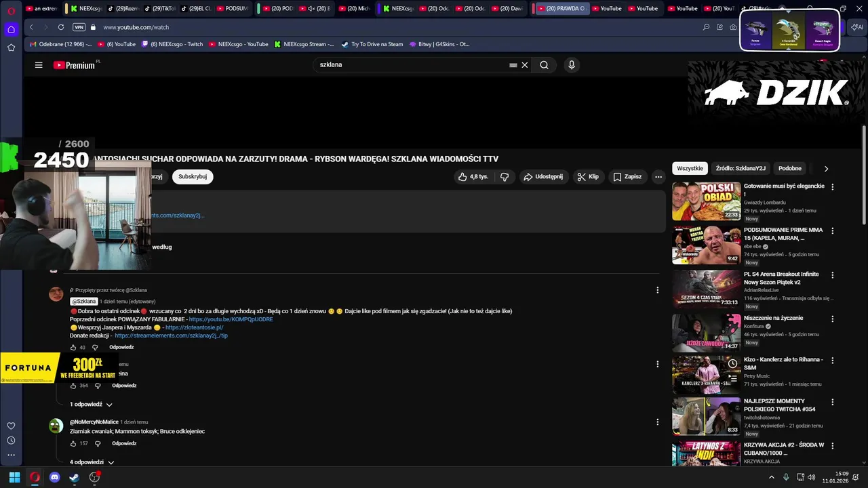Open the streamelements tip link in comment
Image resolution: width=868 pixels, height=488 pixels.
pyautogui.click(x=171, y=335)
